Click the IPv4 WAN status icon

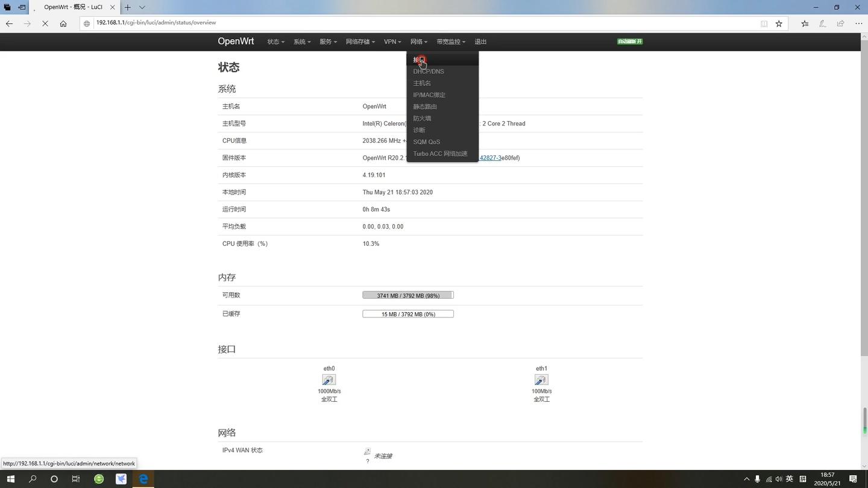click(x=367, y=451)
